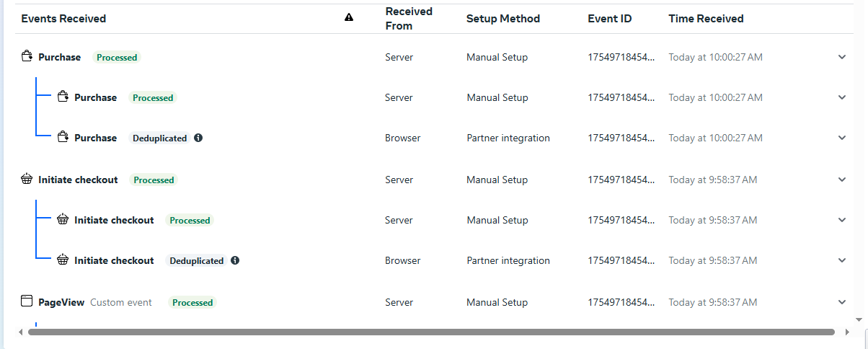Click the warning triangle column header icon

click(349, 18)
